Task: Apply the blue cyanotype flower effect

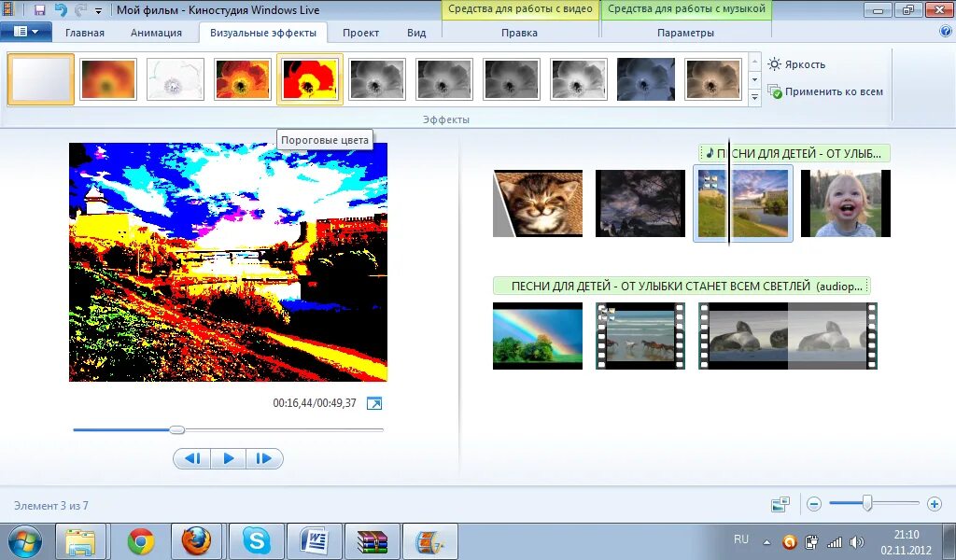Action: point(646,79)
